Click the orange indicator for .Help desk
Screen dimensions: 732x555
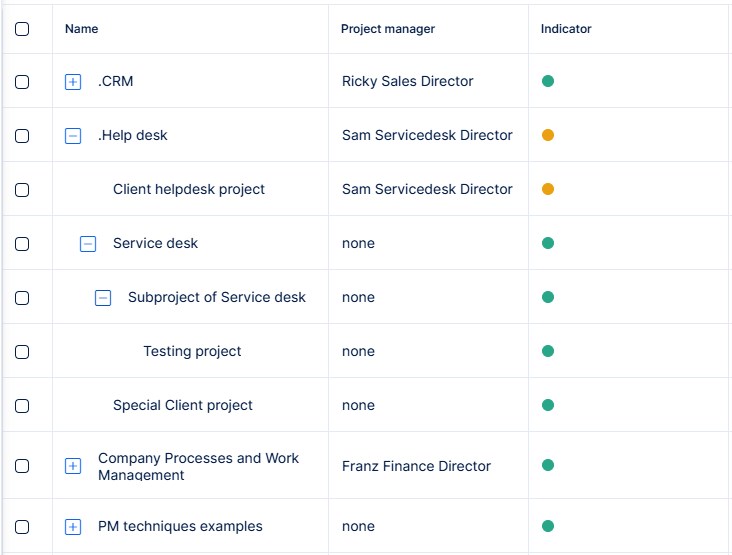(548, 135)
